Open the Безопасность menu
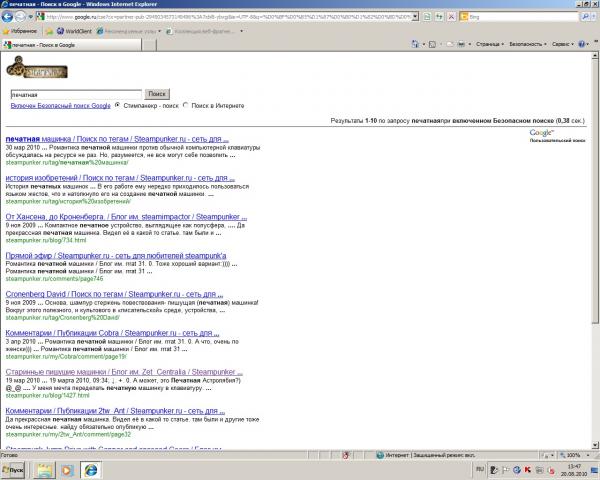The image size is (600, 480). pos(528,44)
